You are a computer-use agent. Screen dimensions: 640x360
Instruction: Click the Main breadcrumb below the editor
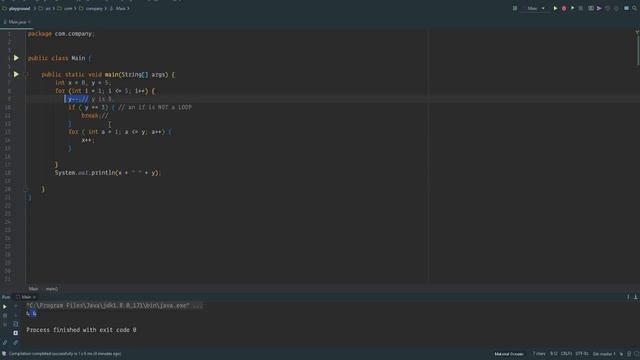[x=33, y=289]
